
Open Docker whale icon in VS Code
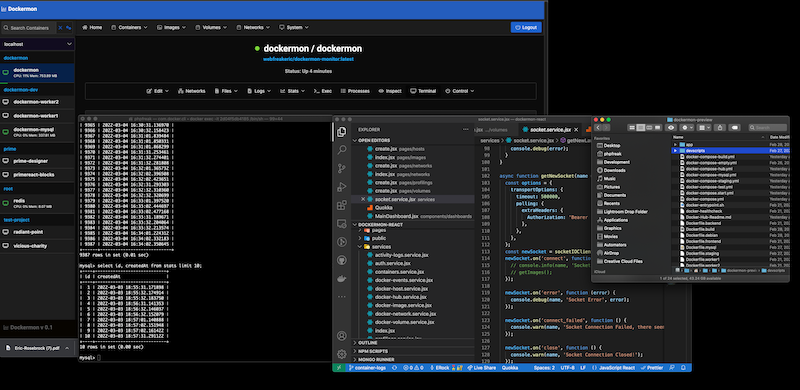pyautogui.click(x=342, y=279)
